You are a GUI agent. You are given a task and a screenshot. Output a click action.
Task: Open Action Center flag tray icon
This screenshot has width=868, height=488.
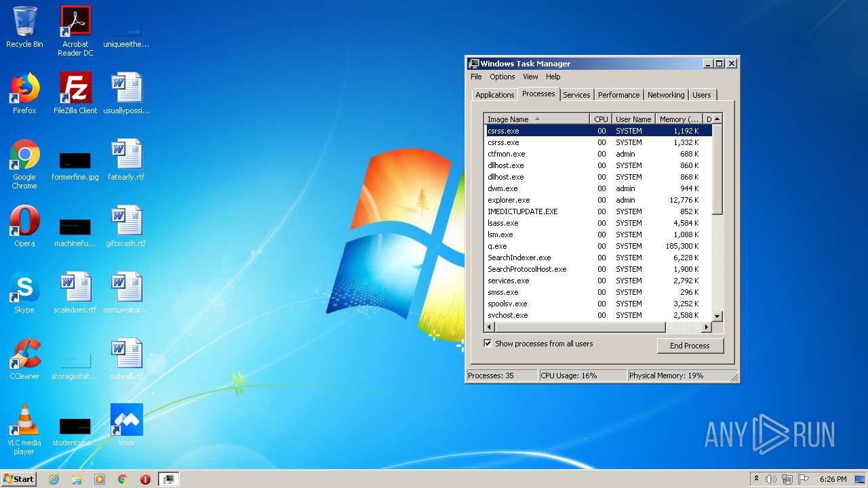point(804,479)
